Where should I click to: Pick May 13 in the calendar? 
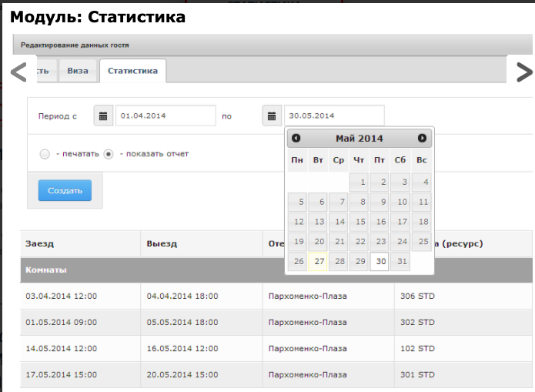(318, 222)
